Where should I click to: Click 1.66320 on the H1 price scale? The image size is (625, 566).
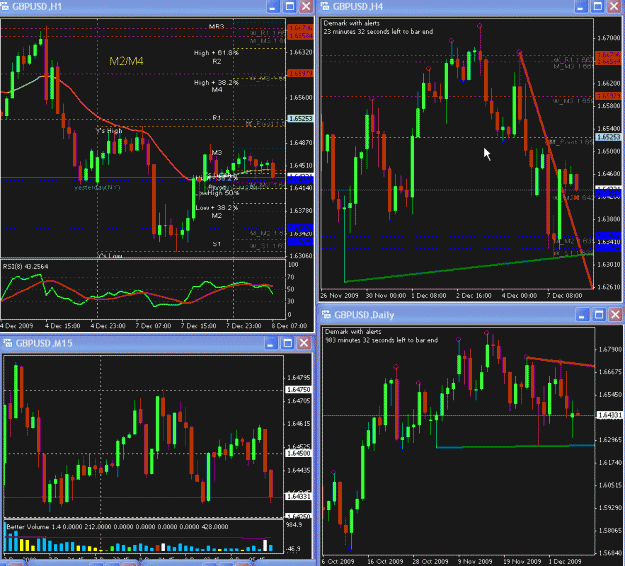(x=301, y=52)
